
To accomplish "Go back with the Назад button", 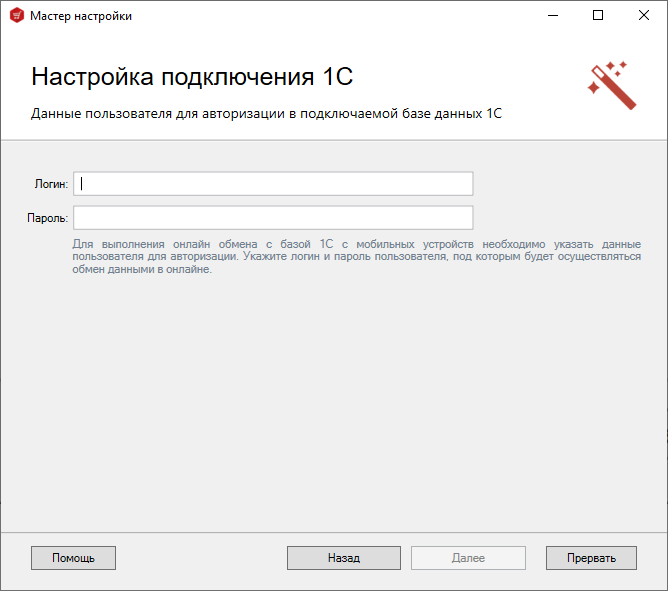I will (x=344, y=558).
